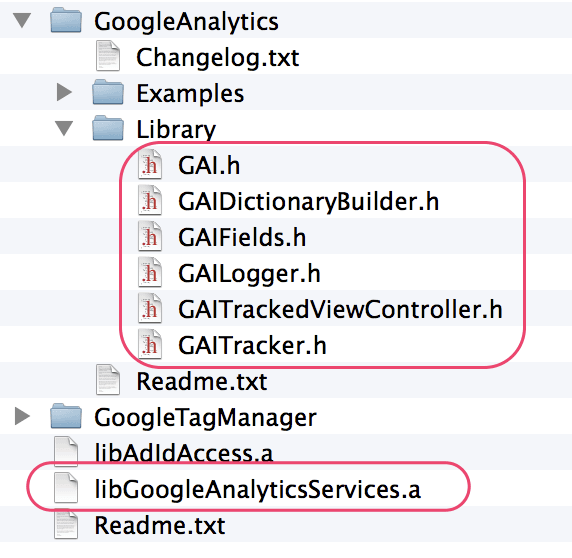Expand the Examples folder disclosure triangle
This screenshot has width=572, height=558.
pyautogui.click(x=65, y=92)
